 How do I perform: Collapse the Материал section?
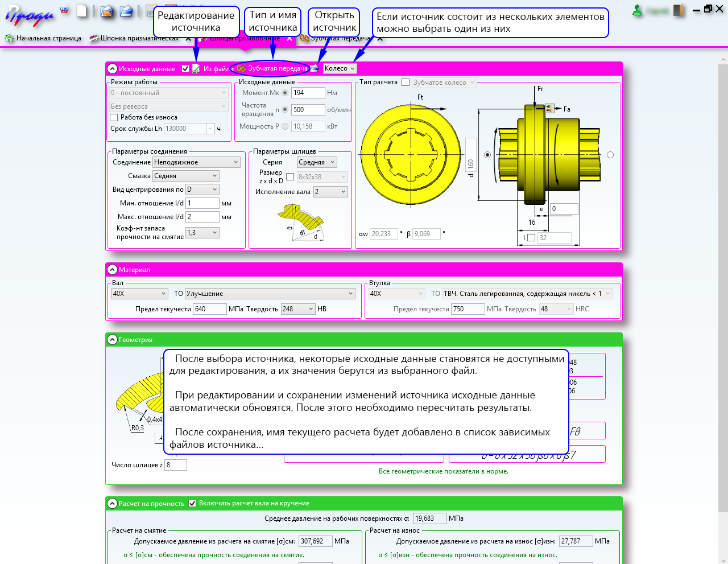(x=113, y=270)
